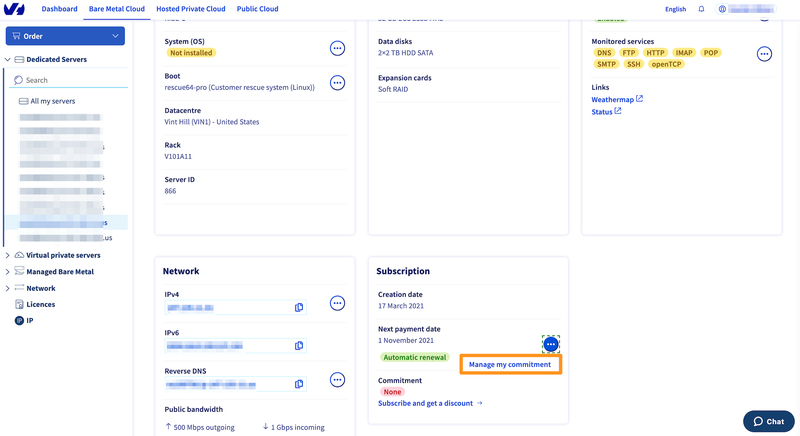Open the English language selector
Image resolution: width=800 pixels, height=436 pixels.
[676, 9]
